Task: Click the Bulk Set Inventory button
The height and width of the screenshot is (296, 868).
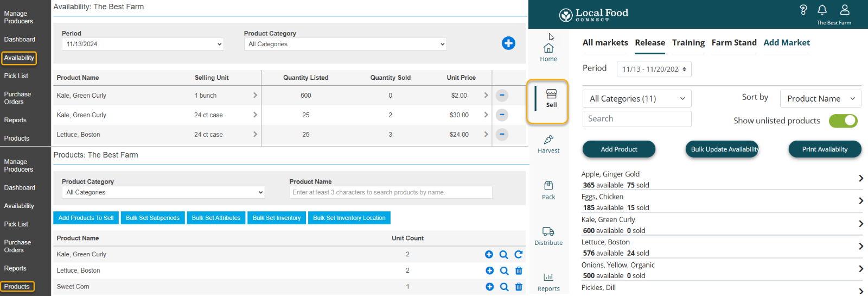Action: 276,218
